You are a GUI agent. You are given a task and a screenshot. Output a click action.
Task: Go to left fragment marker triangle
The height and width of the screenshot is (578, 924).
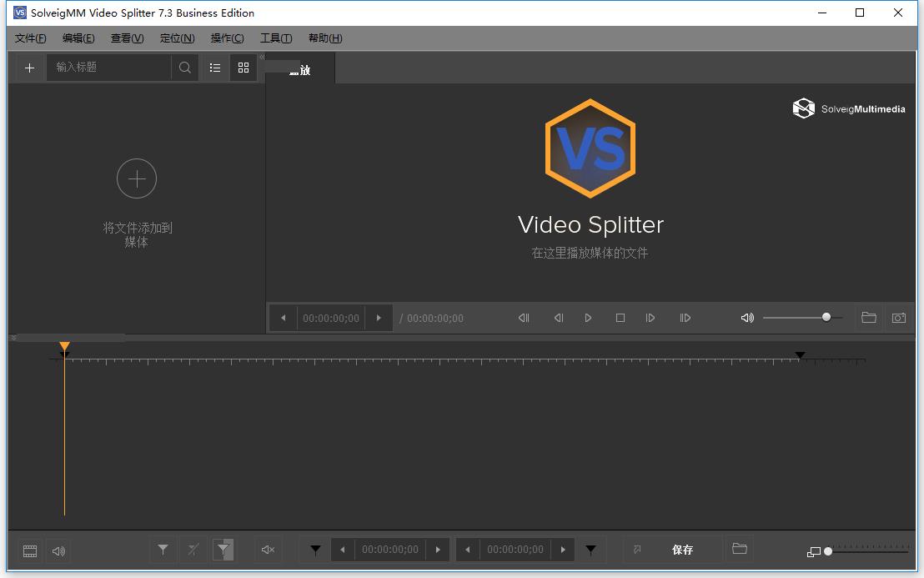point(316,550)
